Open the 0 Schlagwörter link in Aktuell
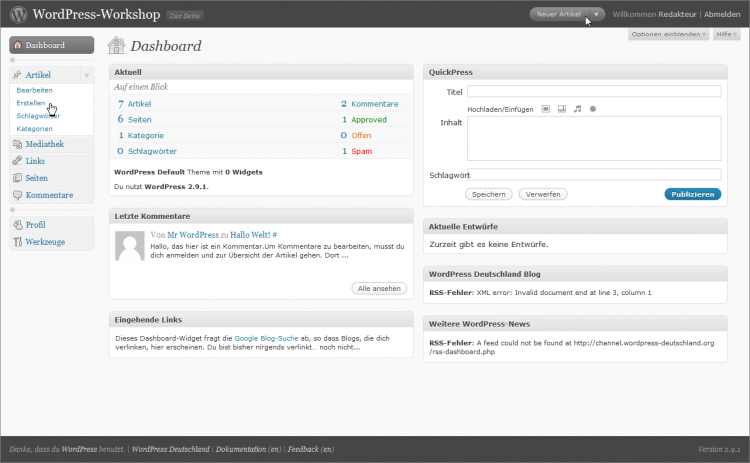 click(x=147, y=151)
